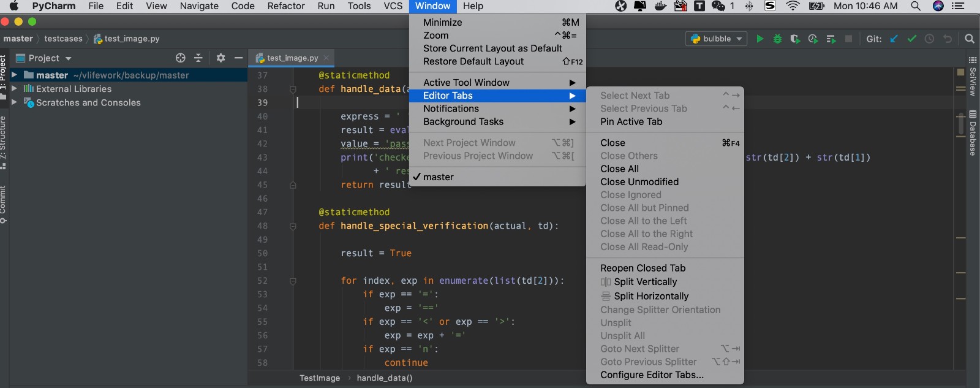
Task: Launch the profiler run icon
Action: pyautogui.click(x=813, y=39)
